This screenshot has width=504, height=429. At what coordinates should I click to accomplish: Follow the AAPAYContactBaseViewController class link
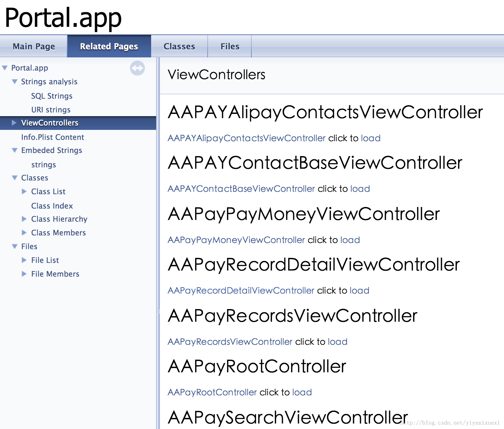[241, 189]
